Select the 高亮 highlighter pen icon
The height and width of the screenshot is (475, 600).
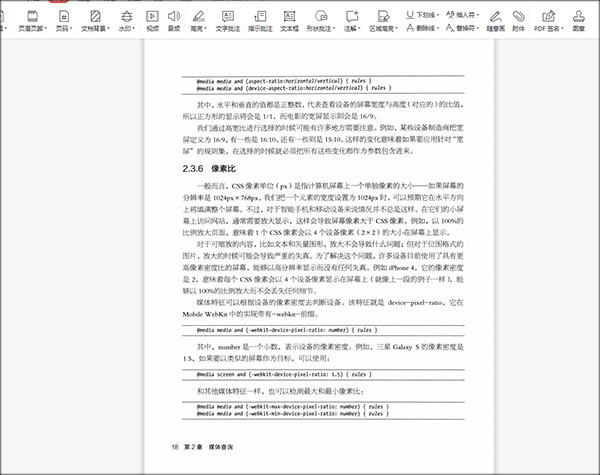(x=198, y=16)
